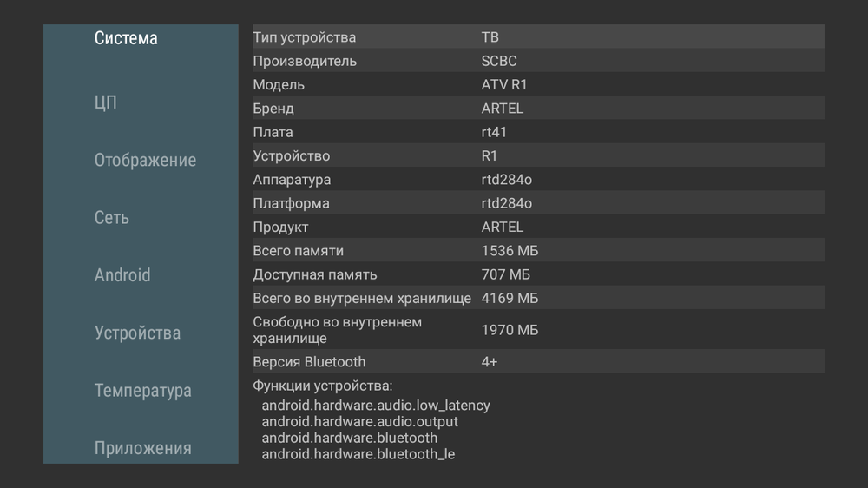Highlight the Бренд ARTEL row
The image size is (868, 488).
(538, 109)
